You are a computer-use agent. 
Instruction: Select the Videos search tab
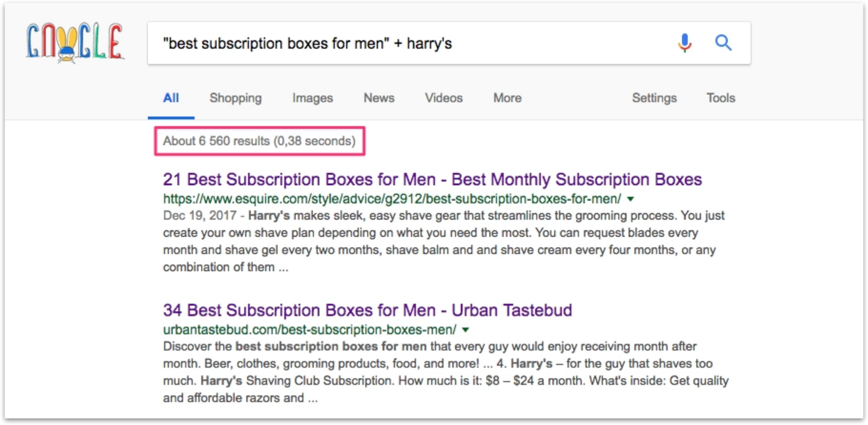pyautogui.click(x=443, y=98)
